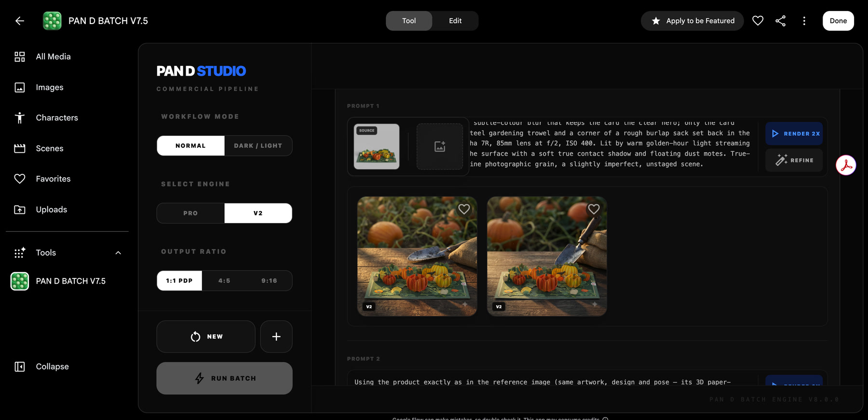This screenshot has width=868, height=420.
Task: Open the share icon in the header
Action: (x=781, y=21)
